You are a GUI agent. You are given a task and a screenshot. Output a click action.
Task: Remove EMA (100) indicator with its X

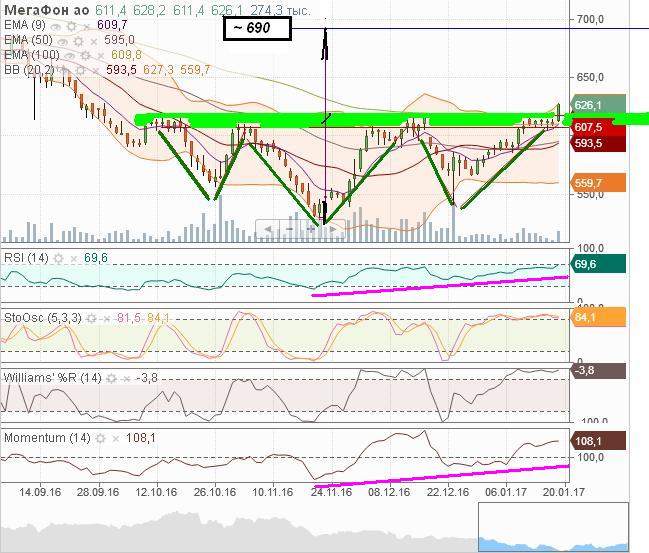(x=100, y=56)
